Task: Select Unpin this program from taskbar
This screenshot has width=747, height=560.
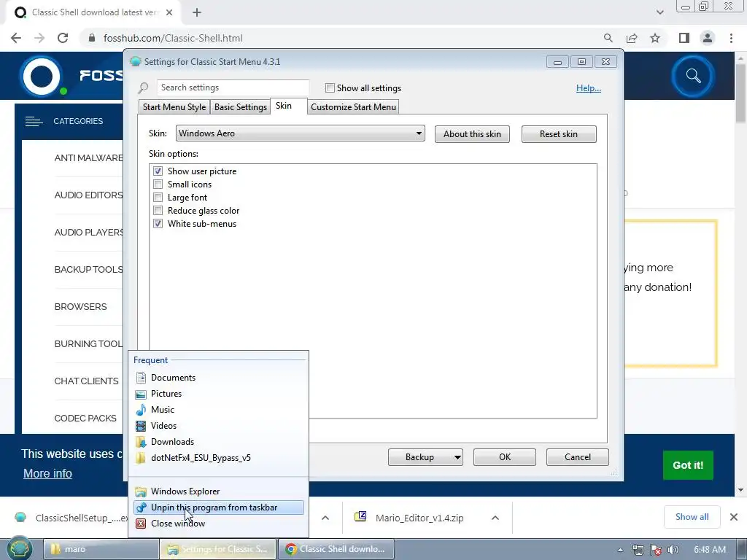Action: pos(219,507)
